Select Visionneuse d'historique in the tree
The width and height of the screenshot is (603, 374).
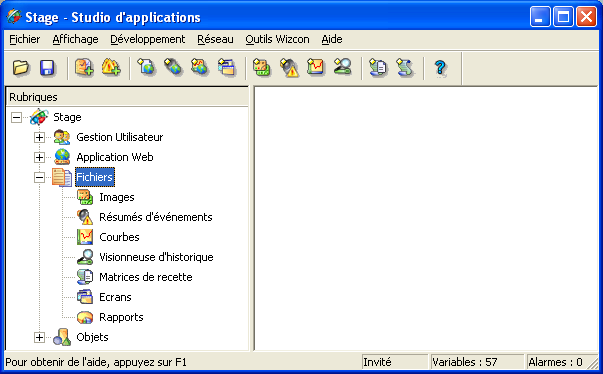tap(156, 257)
